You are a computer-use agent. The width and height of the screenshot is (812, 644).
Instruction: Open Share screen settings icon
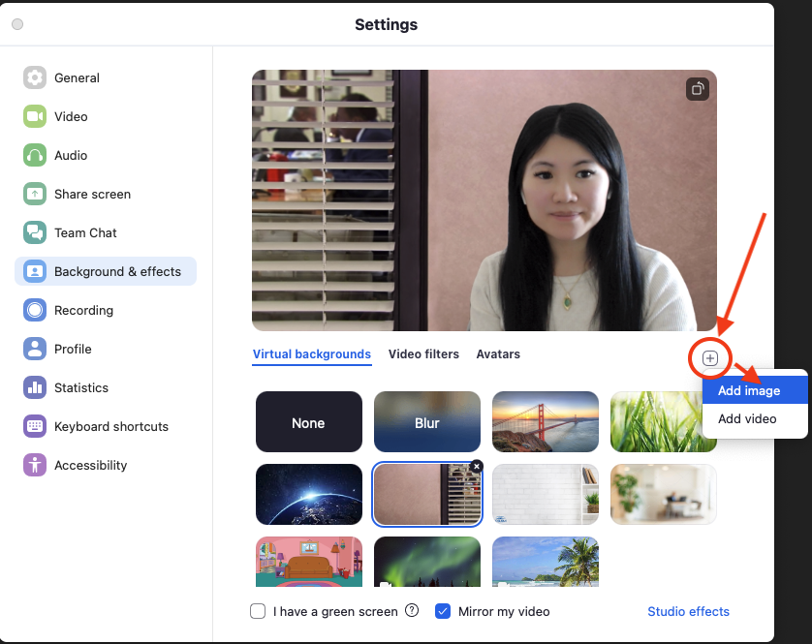coord(35,194)
